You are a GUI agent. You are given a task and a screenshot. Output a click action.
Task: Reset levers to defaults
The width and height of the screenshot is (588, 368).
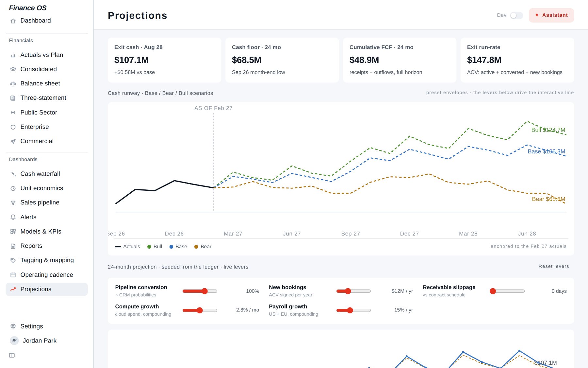pos(554,267)
